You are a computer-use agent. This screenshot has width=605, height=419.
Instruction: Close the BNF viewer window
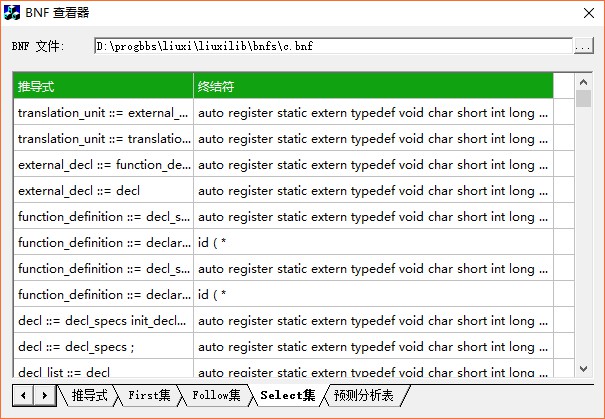pos(586,12)
